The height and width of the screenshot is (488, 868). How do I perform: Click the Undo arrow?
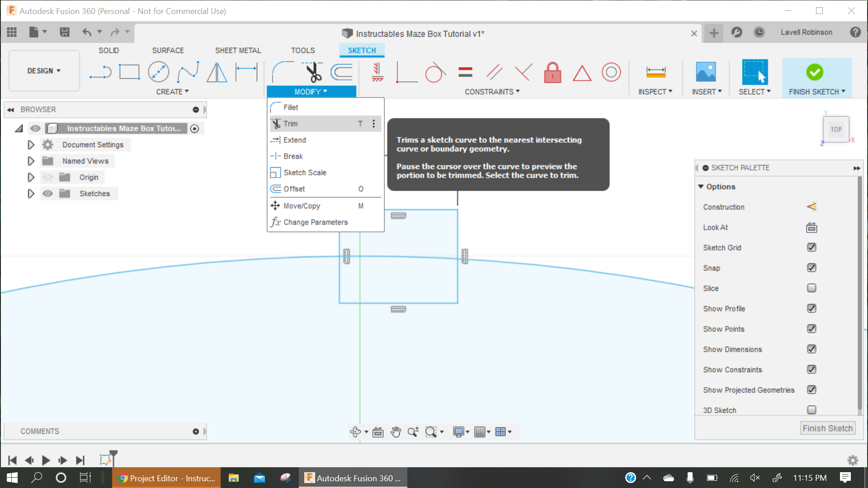87,32
